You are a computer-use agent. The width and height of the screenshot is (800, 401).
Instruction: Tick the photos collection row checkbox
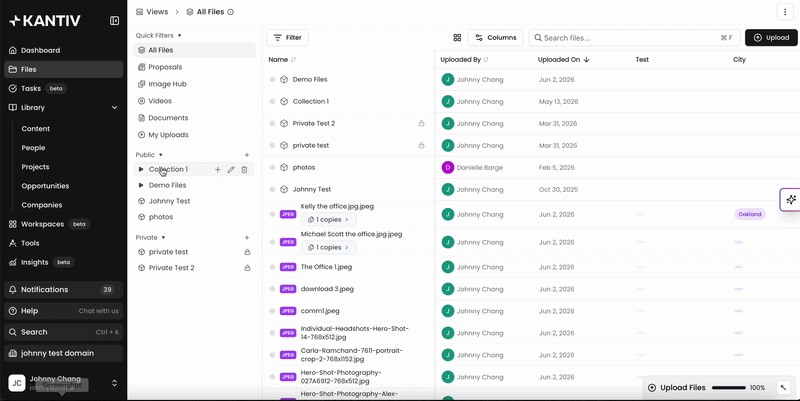click(x=272, y=167)
